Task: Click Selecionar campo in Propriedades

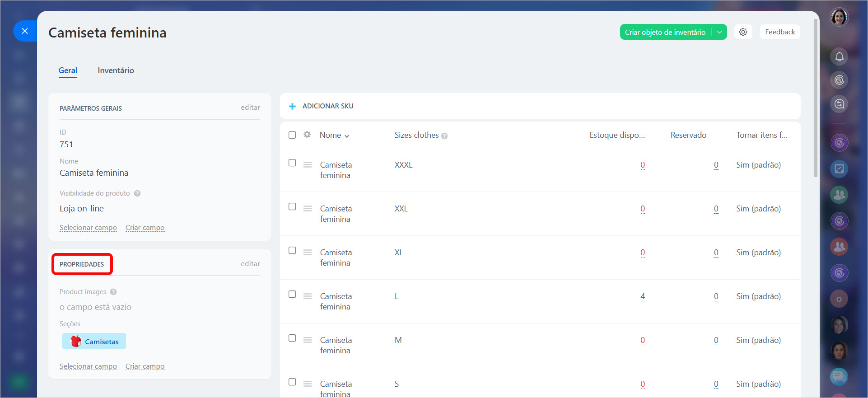Action: (x=88, y=366)
